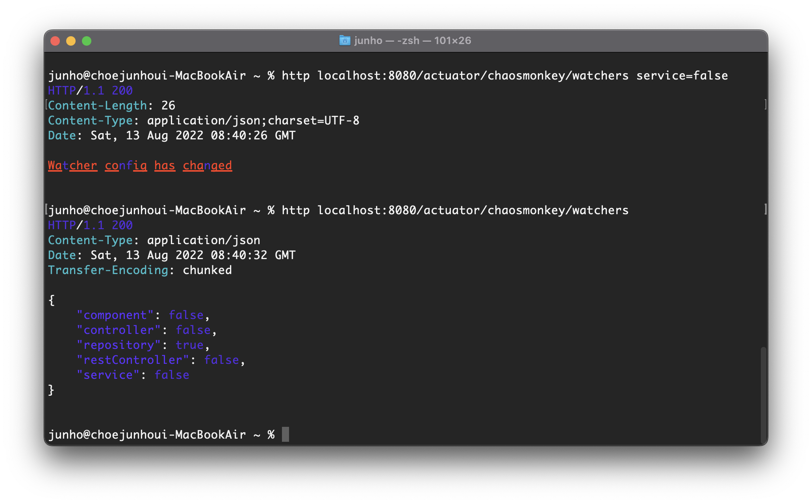This screenshot has width=812, height=504.
Task: Click the home folder icon in title bar
Action: pos(345,41)
